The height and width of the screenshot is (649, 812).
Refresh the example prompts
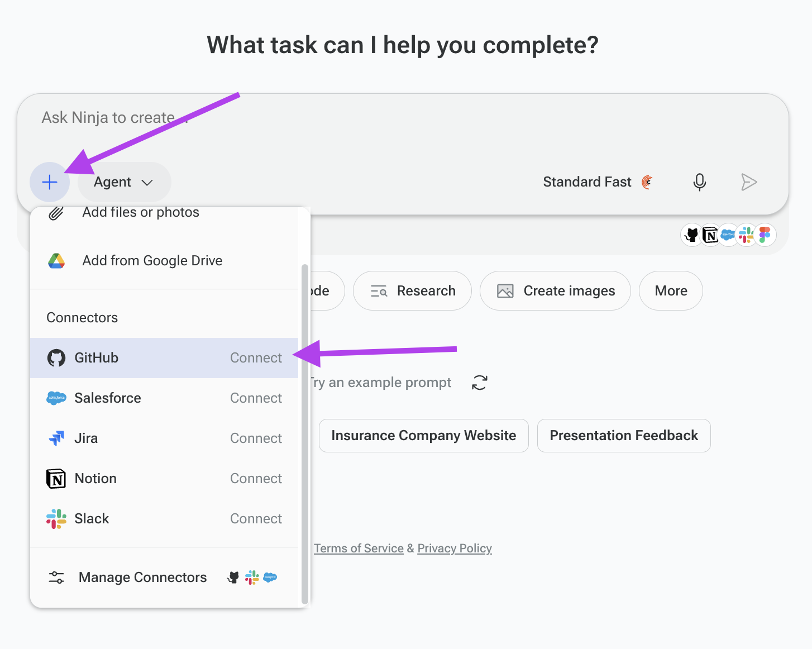pyautogui.click(x=480, y=383)
